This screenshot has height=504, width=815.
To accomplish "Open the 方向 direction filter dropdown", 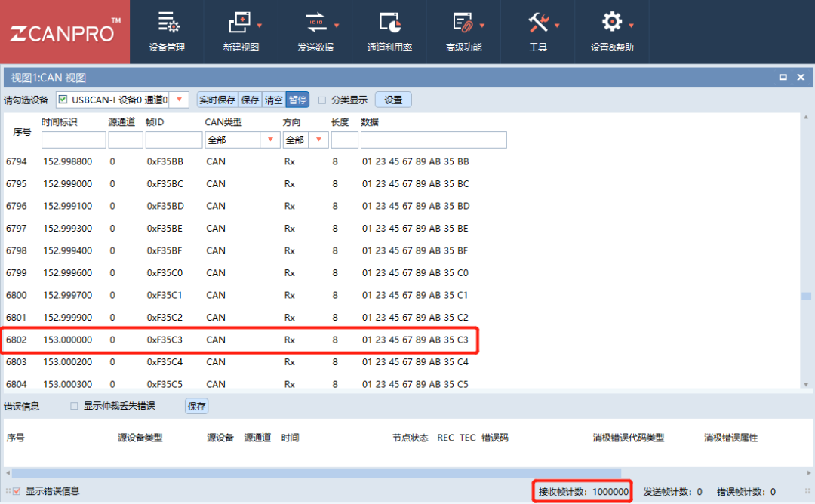I will (318, 140).
